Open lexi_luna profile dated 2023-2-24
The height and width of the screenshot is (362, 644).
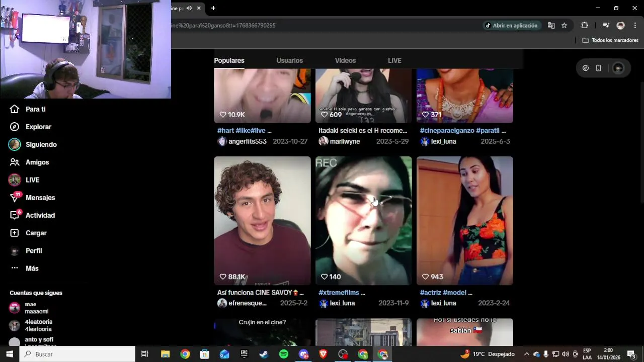tap(438, 303)
